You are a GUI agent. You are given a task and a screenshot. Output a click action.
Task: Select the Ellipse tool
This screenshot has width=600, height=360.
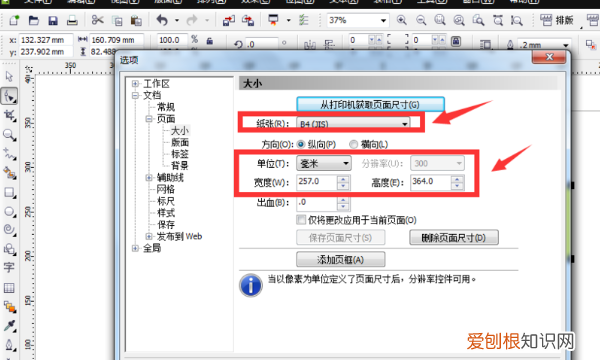[9, 211]
